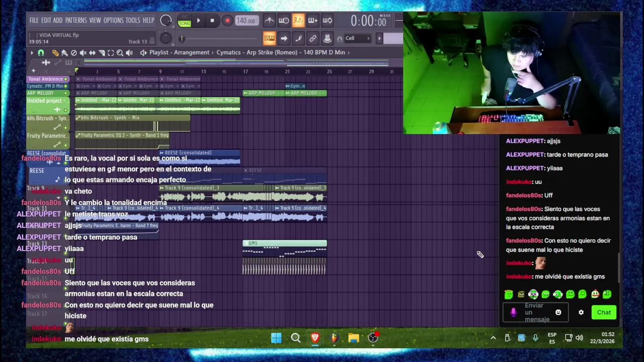Open Windows taskbar search
The width and height of the screenshot is (644, 362).
coord(296,338)
